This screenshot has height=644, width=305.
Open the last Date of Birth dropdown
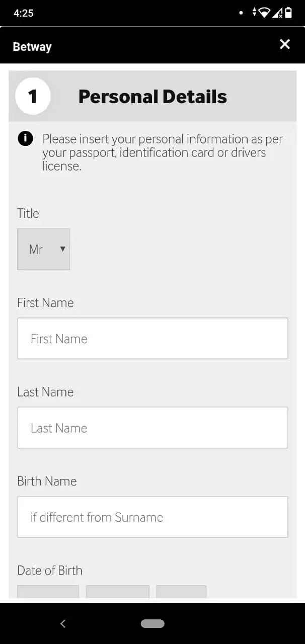pos(181,592)
